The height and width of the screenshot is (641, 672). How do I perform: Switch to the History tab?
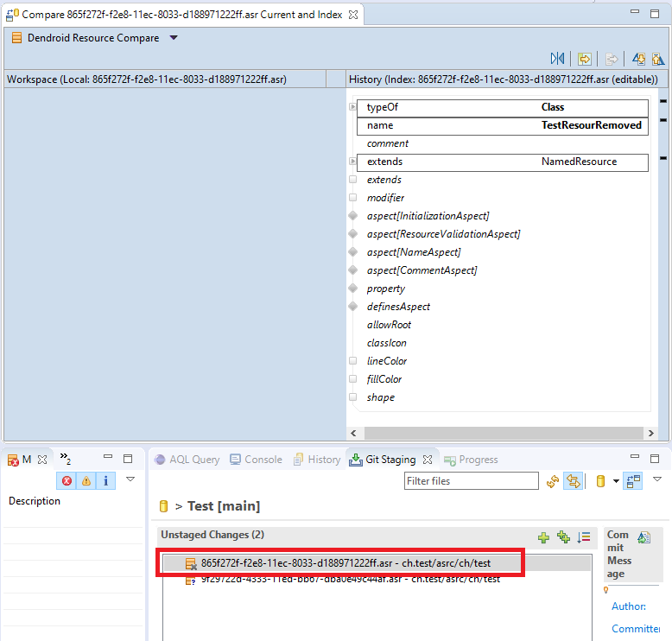(x=317, y=460)
